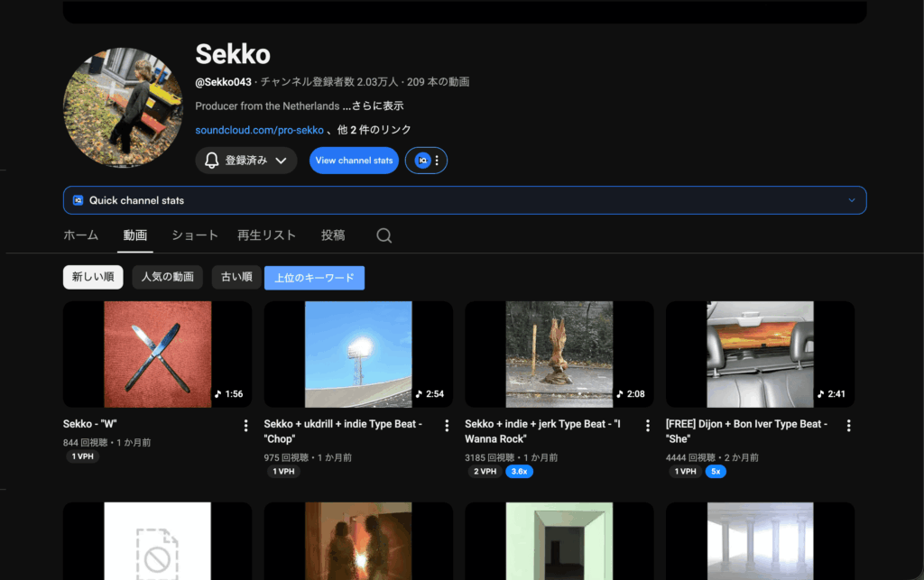Open options menu for "I Wanna Rock" video
924x580 pixels.
click(x=647, y=426)
